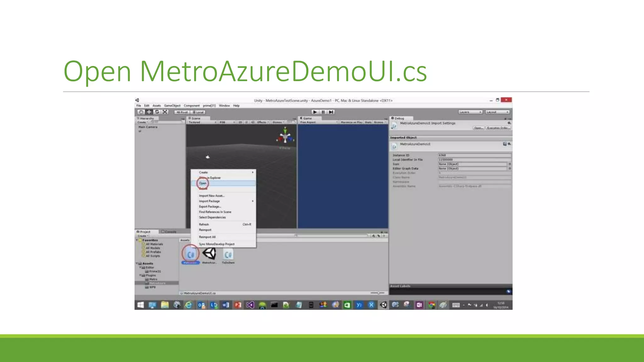644x362 pixels.
Task: Click the Open button in Import Settings
Action: pyautogui.click(x=478, y=128)
